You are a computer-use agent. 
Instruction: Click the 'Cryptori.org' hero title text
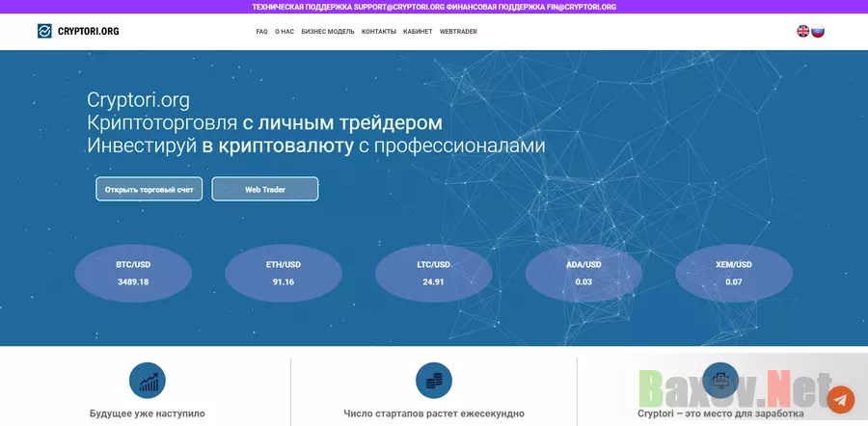click(138, 100)
